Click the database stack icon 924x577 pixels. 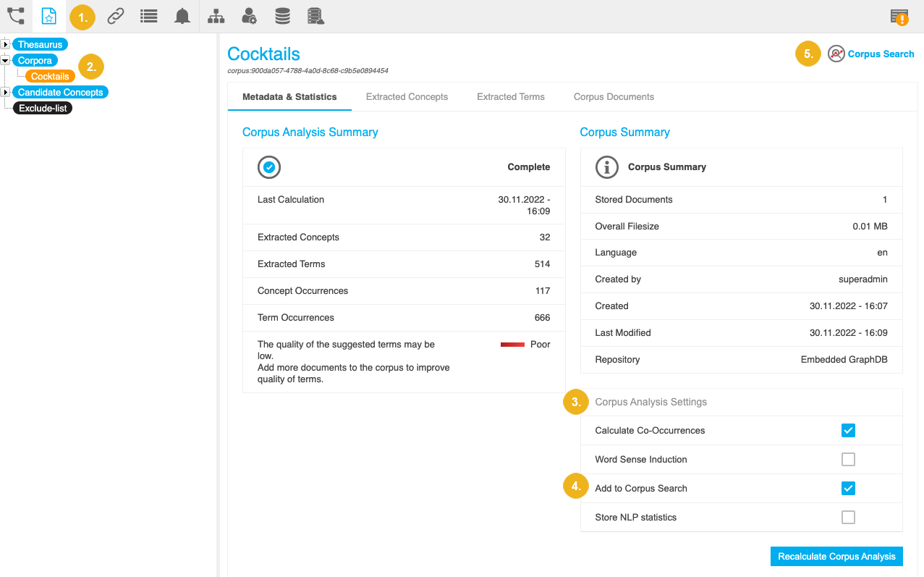pyautogui.click(x=282, y=16)
